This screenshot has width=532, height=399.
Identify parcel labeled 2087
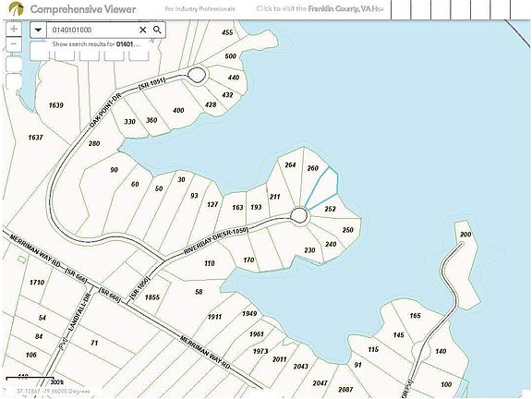[345, 390]
